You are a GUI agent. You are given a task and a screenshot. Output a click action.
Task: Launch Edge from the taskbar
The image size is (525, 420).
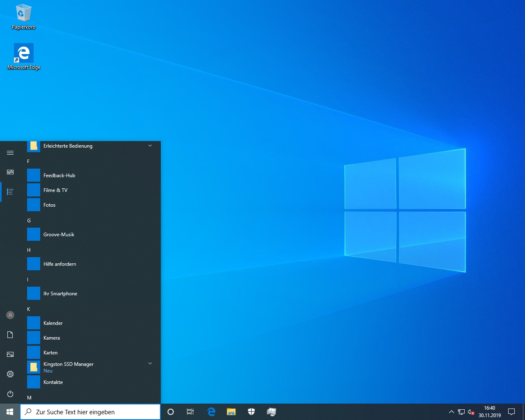click(x=211, y=412)
